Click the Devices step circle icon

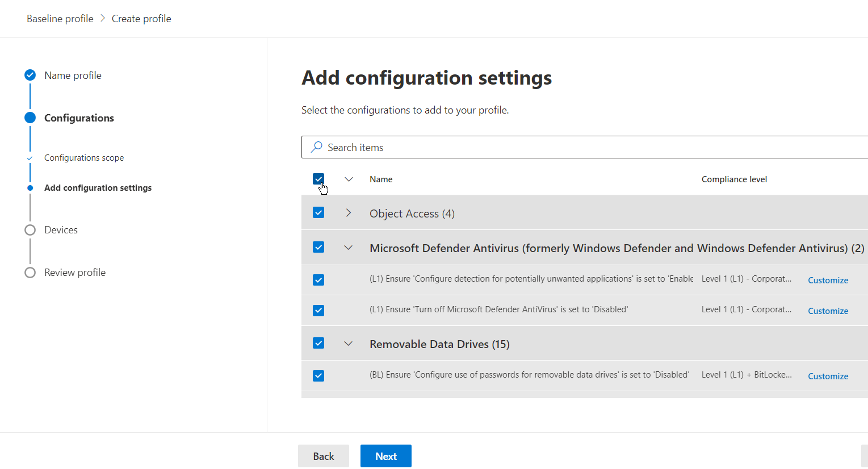[x=30, y=230]
